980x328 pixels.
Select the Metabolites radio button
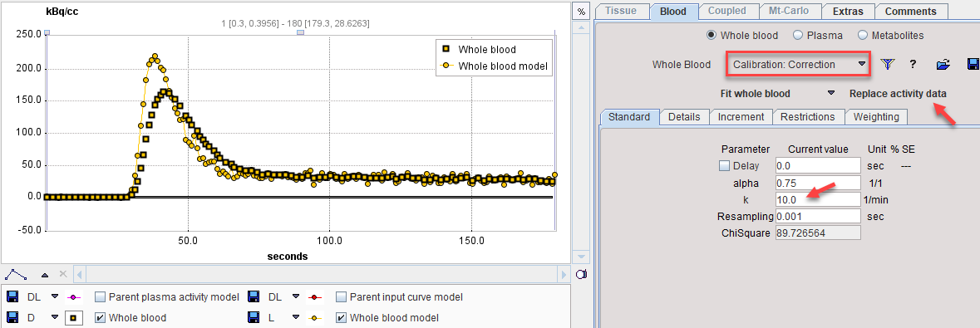(863, 36)
